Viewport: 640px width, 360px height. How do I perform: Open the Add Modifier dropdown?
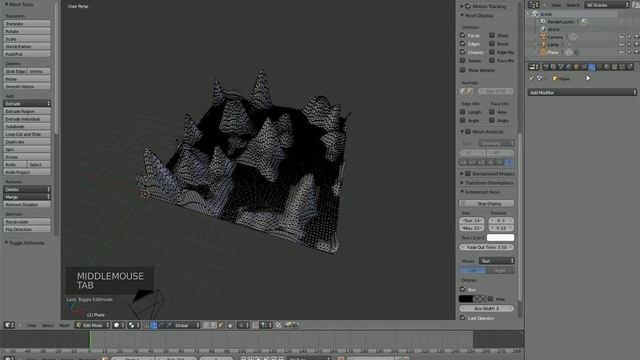click(x=582, y=93)
